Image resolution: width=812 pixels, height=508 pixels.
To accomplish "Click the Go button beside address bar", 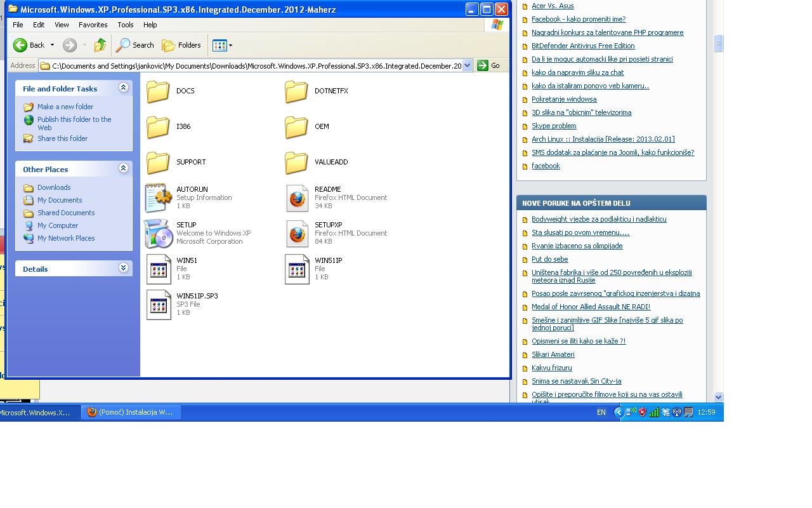I will click(x=489, y=65).
